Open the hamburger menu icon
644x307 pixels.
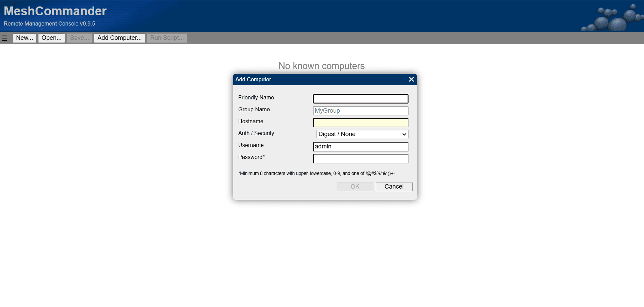tap(5, 38)
